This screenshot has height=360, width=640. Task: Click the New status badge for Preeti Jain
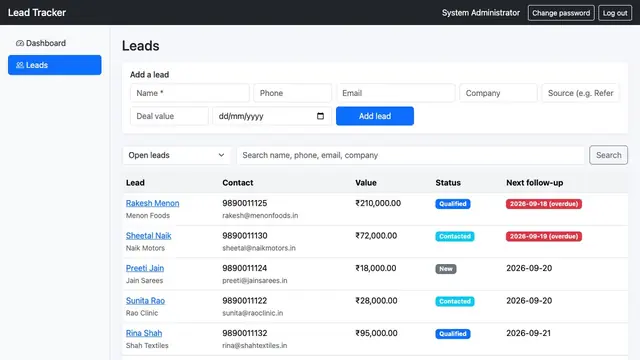point(446,269)
